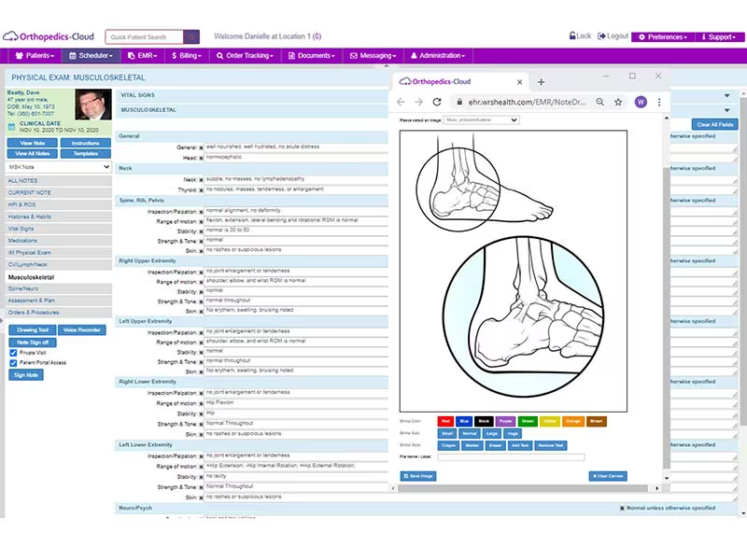Image resolution: width=747 pixels, height=560 pixels.
Task: Click the Logout icon link
Action: pyautogui.click(x=613, y=35)
